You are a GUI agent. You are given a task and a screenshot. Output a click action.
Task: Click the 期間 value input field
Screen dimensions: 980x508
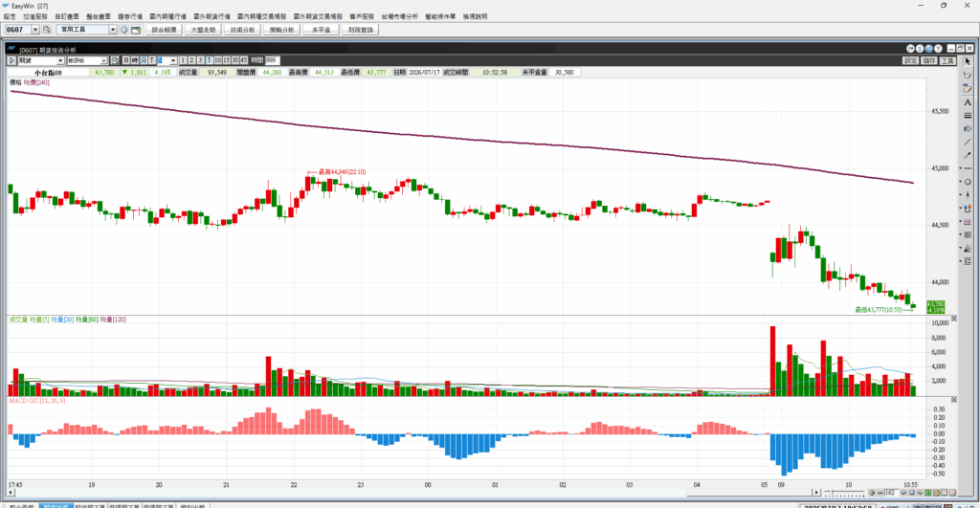[x=272, y=60]
